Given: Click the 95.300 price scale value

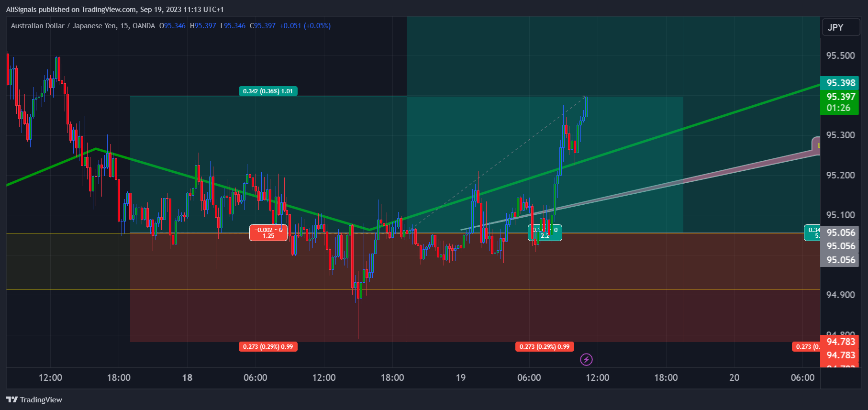Looking at the screenshot, I should (840, 135).
